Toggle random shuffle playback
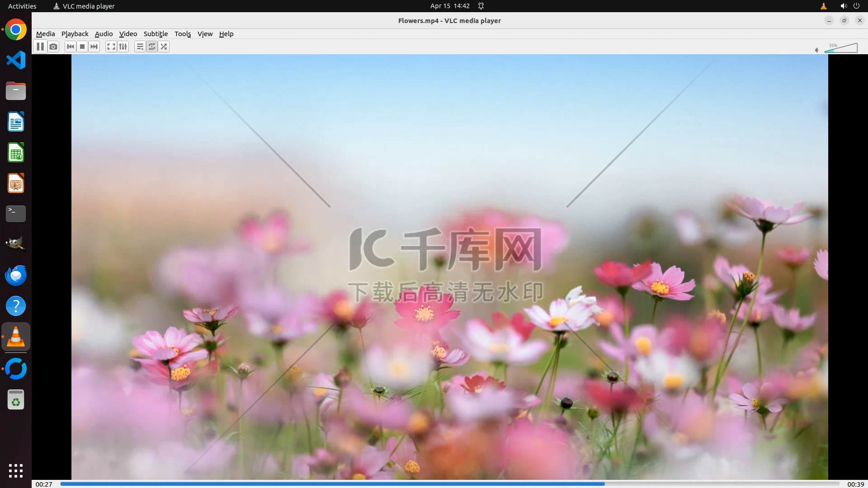Viewport: 868px width, 488px height. point(164,47)
